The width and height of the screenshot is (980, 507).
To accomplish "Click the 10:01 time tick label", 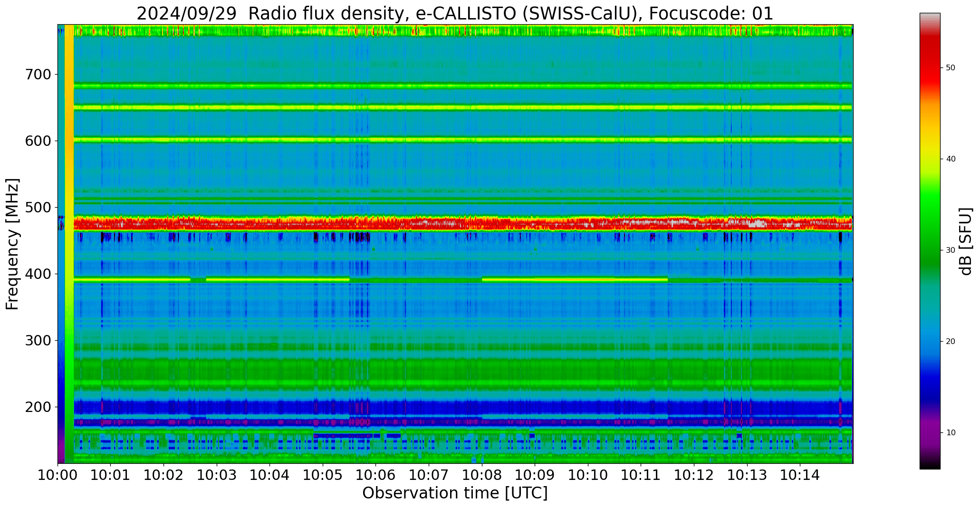I will 111,475.
